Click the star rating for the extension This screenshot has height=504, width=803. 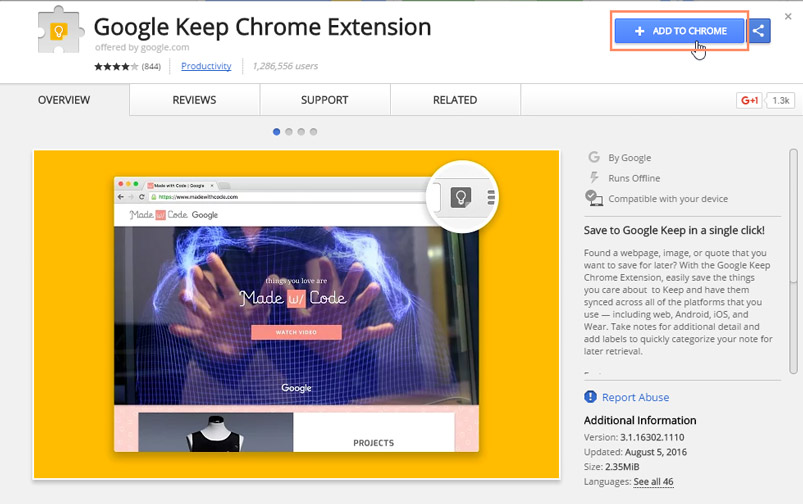[x=116, y=67]
